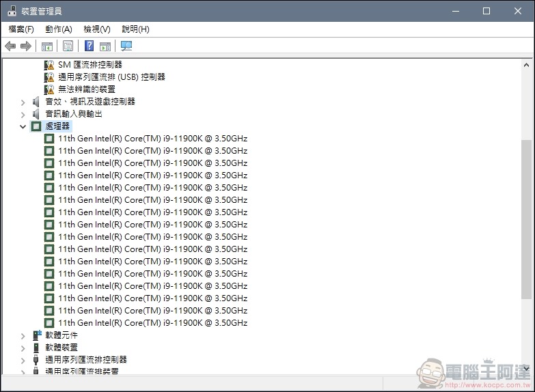Click the Forward arrow toolbar icon
Image resolution: width=535 pixels, height=392 pixels.
click(x=26, y=46)
